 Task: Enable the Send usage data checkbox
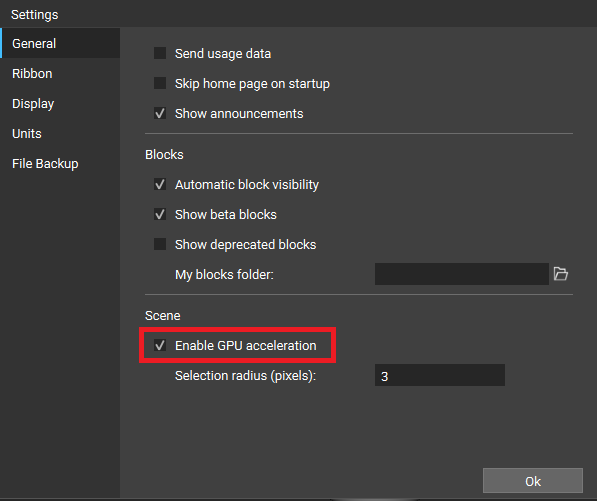160,53
